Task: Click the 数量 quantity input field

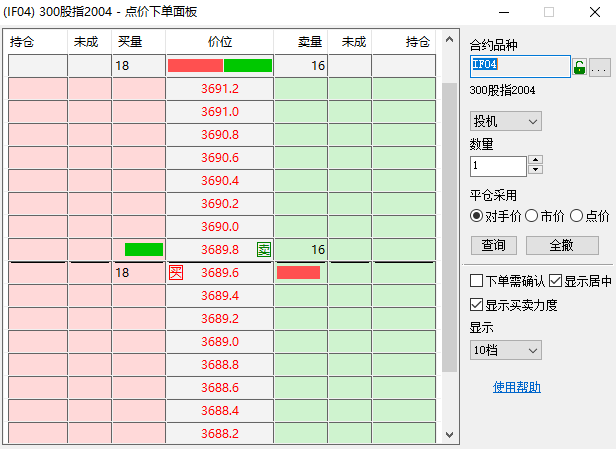Action: coord(498,166)
